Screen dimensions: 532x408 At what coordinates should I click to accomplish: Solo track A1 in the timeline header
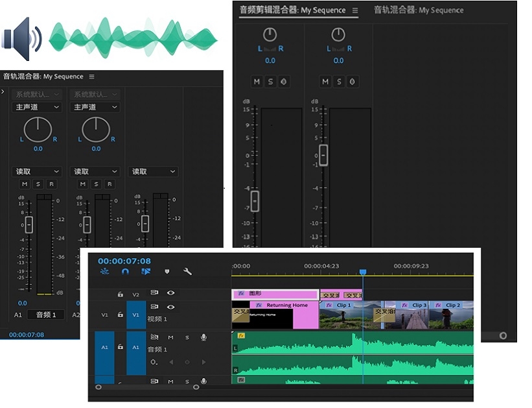coord(187,337)
